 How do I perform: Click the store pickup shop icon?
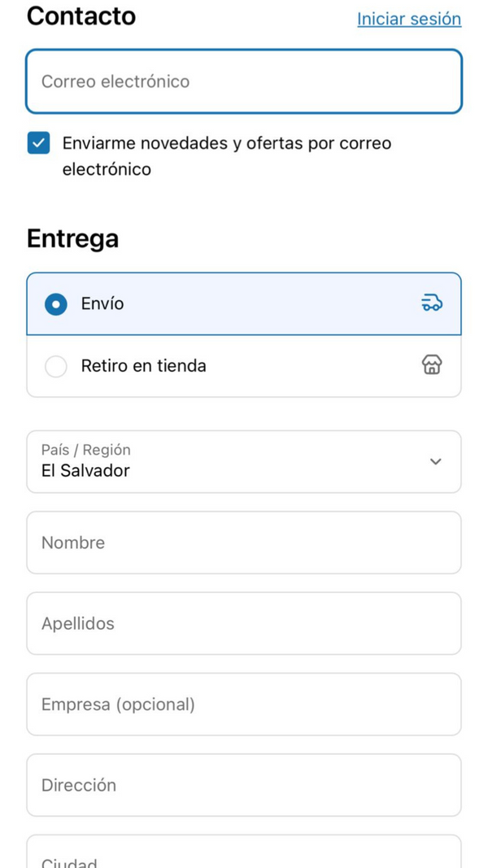[x=432, y=365]
